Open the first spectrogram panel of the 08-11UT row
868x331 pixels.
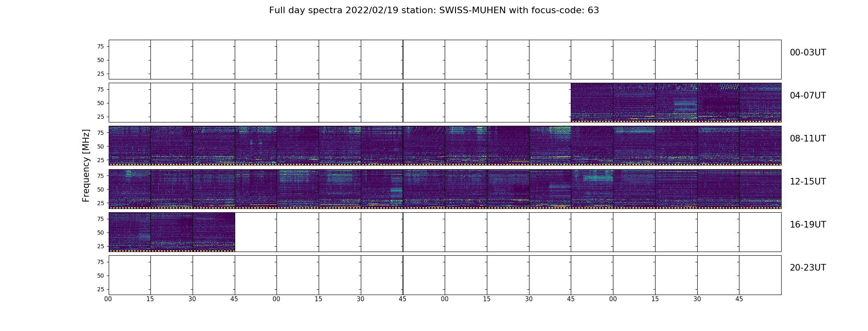130,146
